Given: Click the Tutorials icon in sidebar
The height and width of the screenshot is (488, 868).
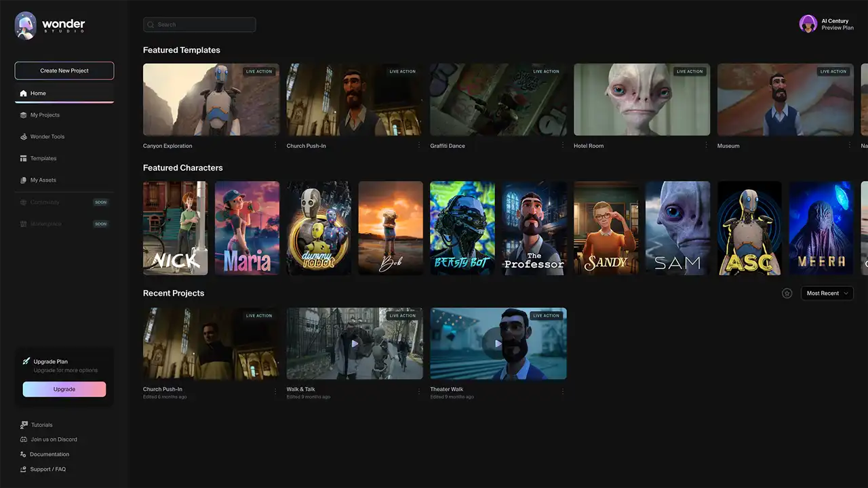Looking at the screenshot, I should coord(24,425).
